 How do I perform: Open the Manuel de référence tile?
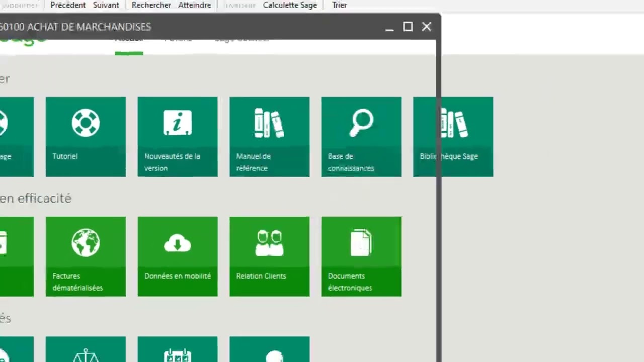(270, 137)
